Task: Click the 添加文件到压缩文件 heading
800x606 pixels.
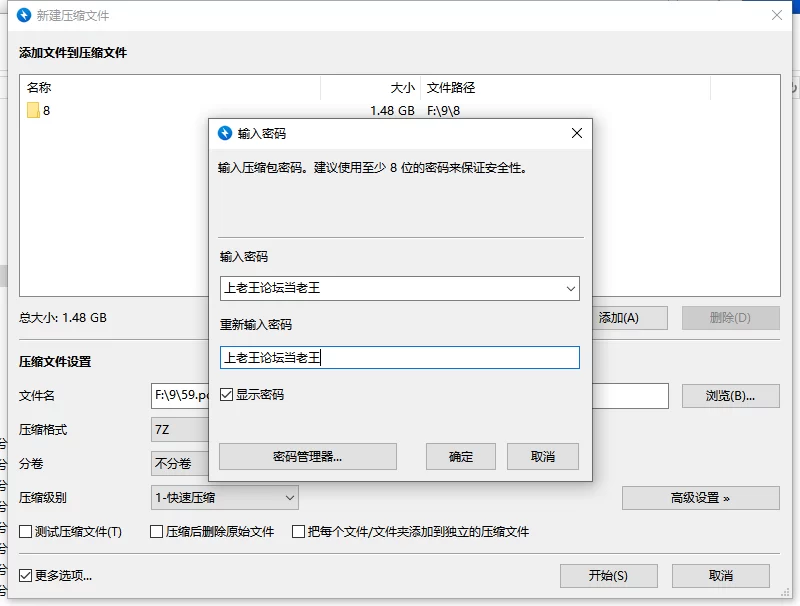Action: 73,53
